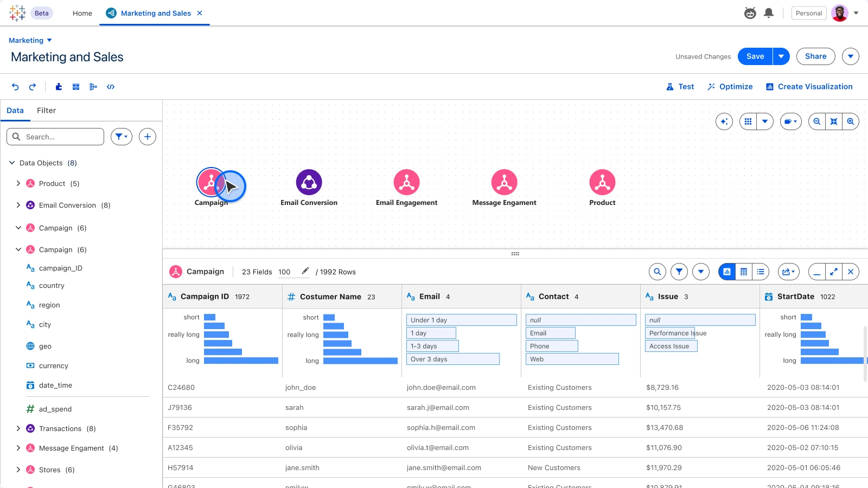Open the Save options dropdown arrow
The width and height of the screenshot is (868, 488).
click(781, 56)
